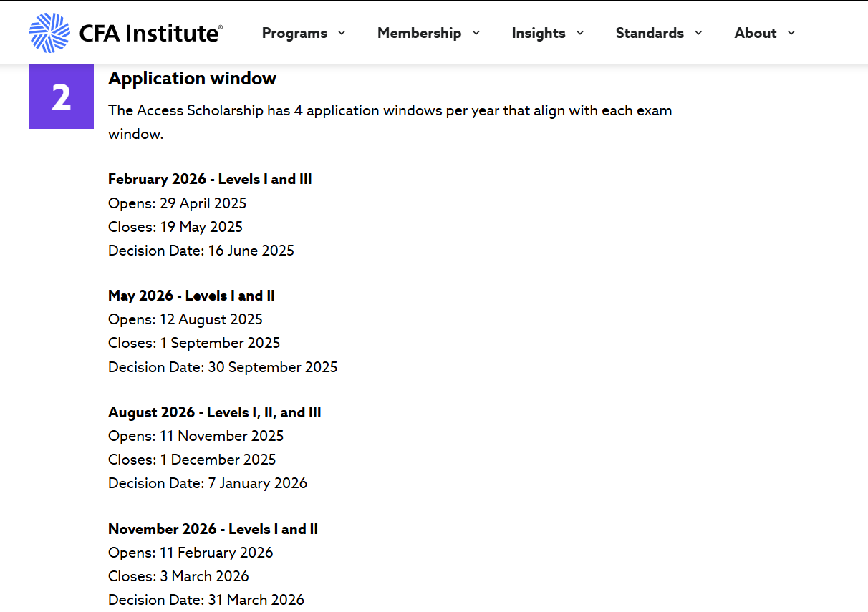Expand the chevron beside Programs

(x=342, y=33)
